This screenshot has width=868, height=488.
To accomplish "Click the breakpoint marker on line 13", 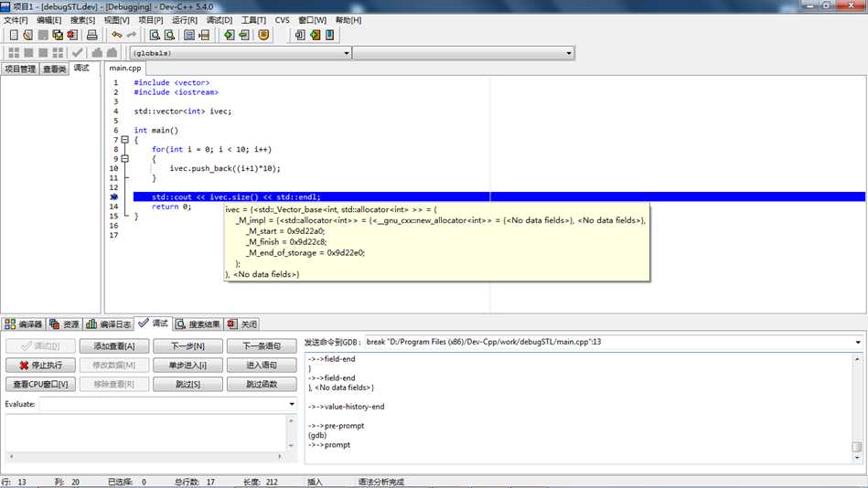I will point(114,197).
